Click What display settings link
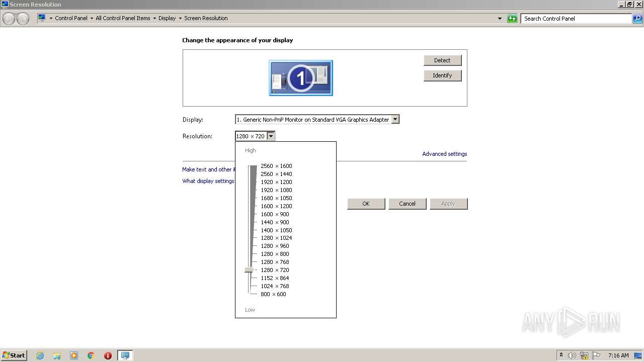 point(208,181)
